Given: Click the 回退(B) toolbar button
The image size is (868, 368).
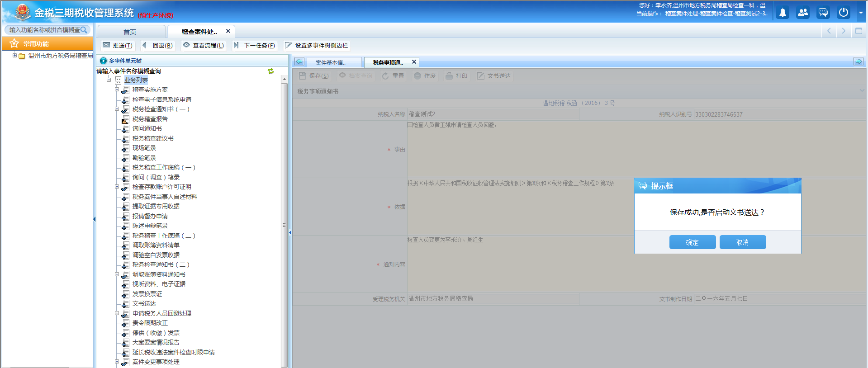Looking at the screenshot, I should pos(157,45).
